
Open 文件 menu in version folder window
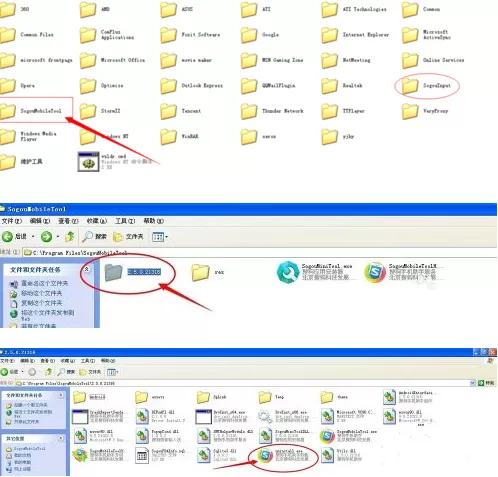[7, 361]
